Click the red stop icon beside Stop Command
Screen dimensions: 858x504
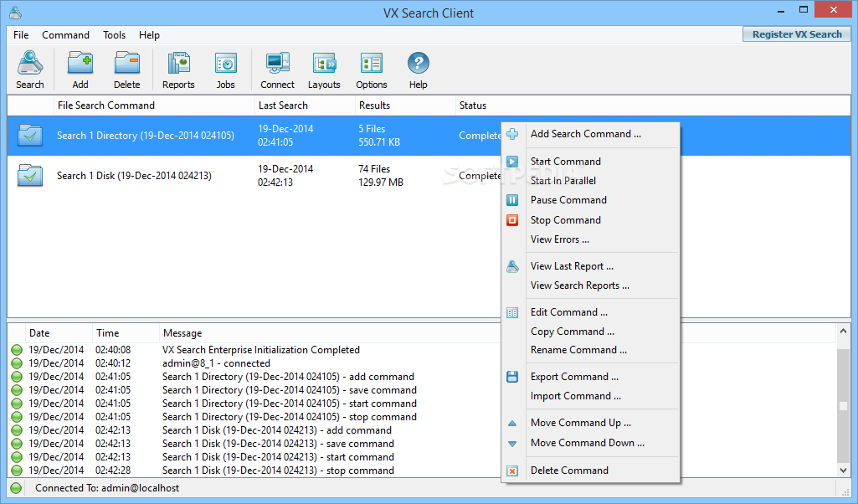click(x=512, y=220)
